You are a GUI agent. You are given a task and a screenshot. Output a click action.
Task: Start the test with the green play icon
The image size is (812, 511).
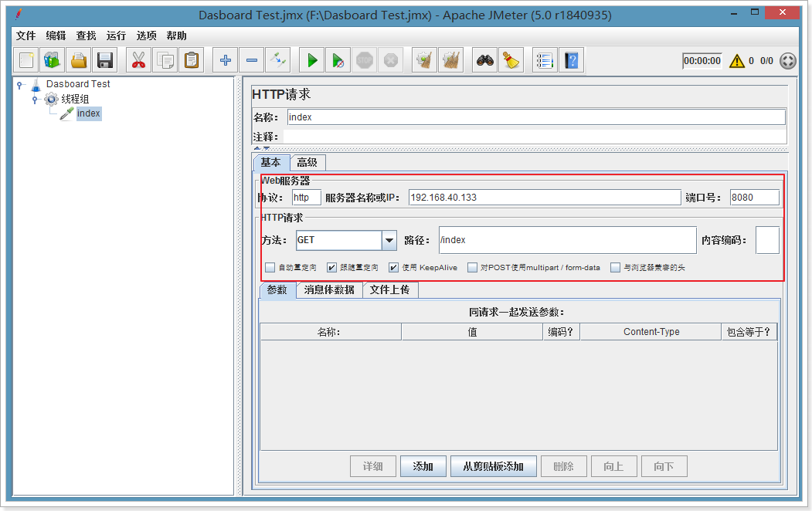pyautogui.click(x=311, y=59)
